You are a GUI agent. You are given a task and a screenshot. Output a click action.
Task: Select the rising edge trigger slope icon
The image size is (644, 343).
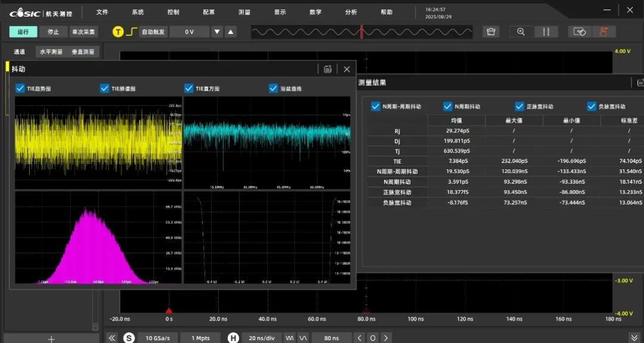click(131, 32)
